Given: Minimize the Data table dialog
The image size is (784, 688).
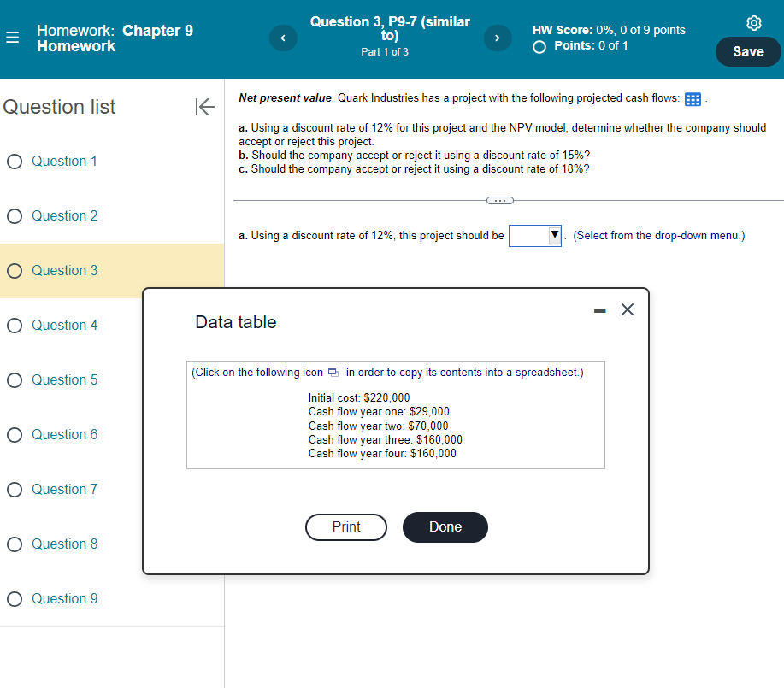Looking at the screenshot, I should tap(599, 310).
